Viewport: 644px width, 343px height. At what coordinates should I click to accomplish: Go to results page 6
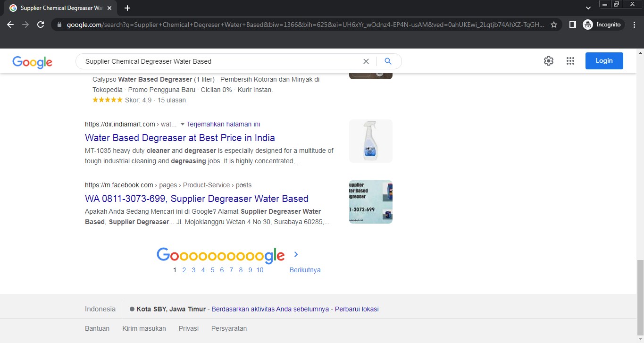tap(222, 270)
